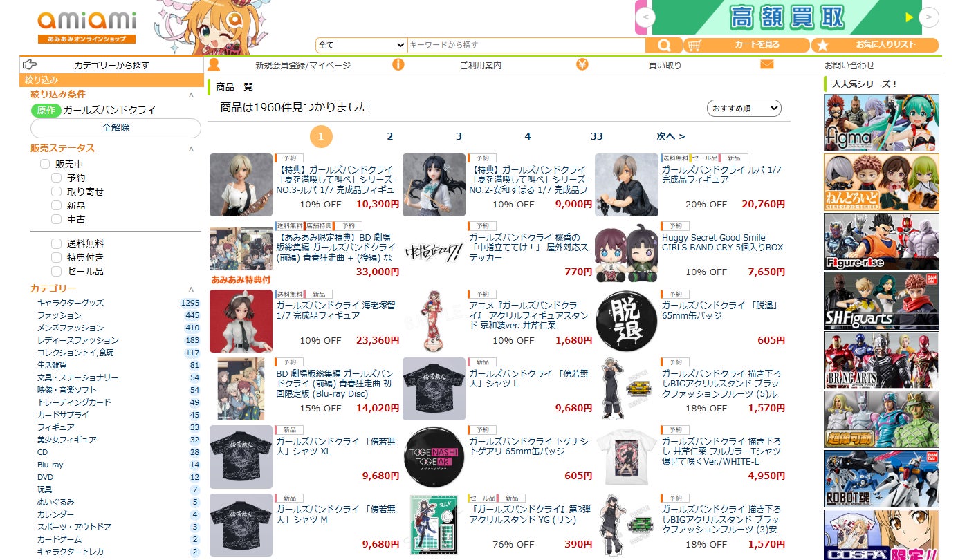Image resolution: width=958 pixels, height=560 pixels.
Task: Open the Nendoroid series banner
Action: [x=881, y=182]
